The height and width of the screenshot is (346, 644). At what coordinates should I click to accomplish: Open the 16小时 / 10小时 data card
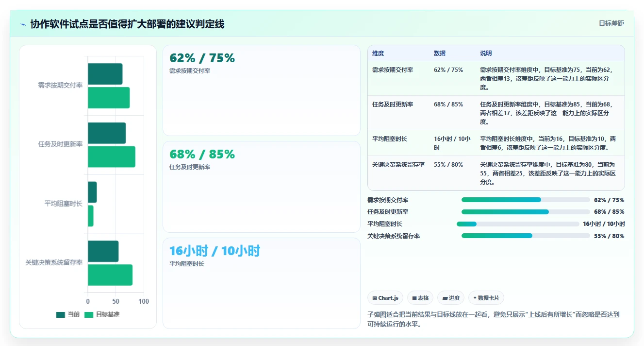(x=262, y=283)
